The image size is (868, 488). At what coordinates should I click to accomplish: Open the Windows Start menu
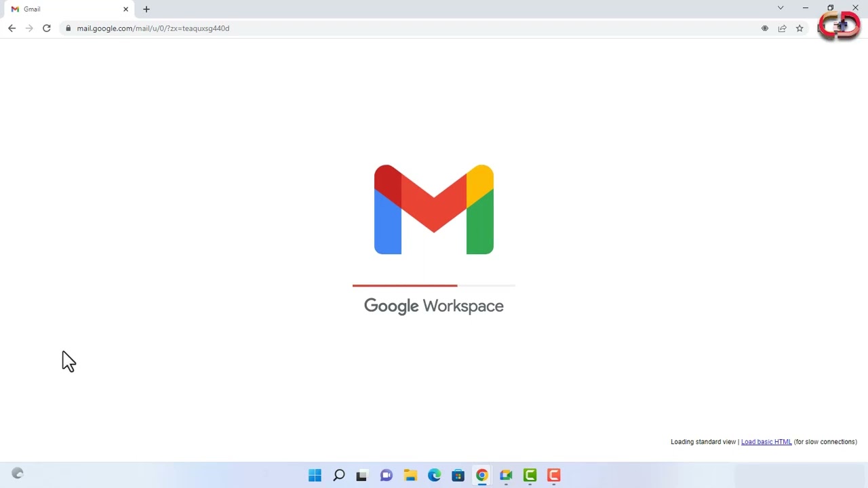(315, 475)
